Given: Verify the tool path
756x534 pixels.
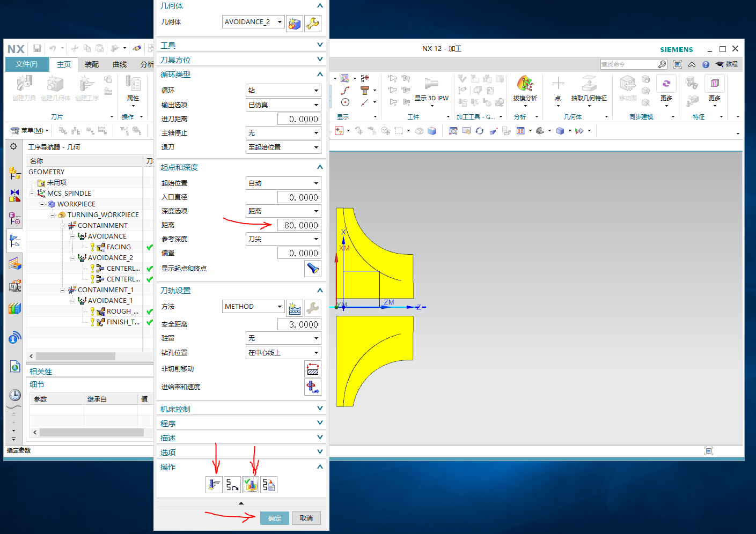Looking at the screenshot, I should pyautogui.click(x=251, y=485).
